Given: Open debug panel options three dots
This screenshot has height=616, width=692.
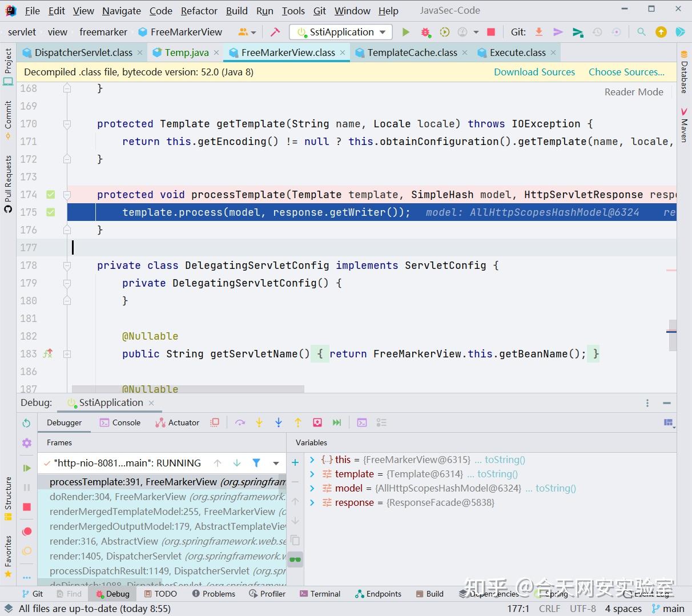Looking at the screenshot, I should click(x=647, y=403).
